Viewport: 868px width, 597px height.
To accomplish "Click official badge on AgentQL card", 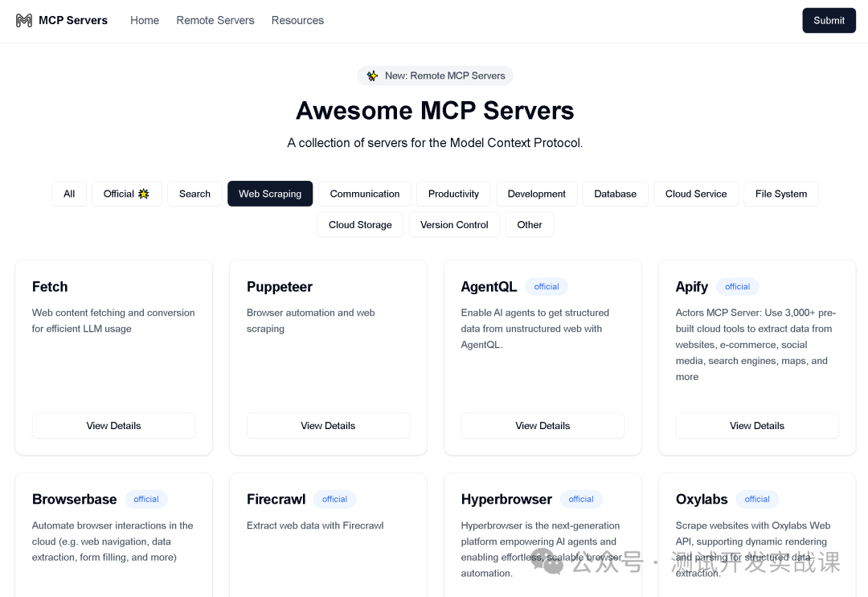I will click(x=547, y=287).
